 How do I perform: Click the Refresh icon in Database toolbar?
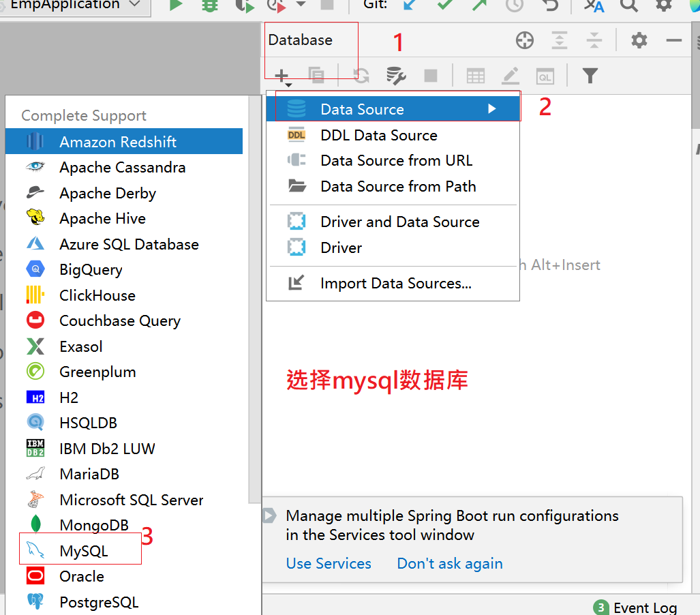[361, 76]
